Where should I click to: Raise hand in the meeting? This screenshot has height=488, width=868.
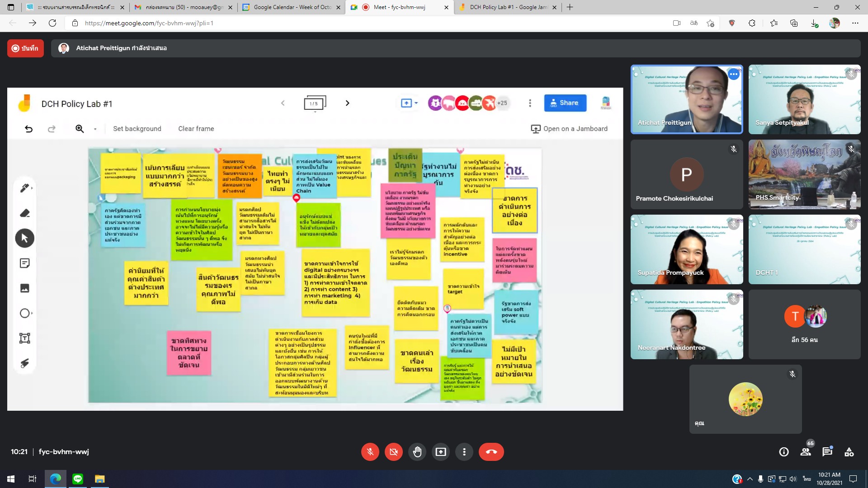click(x=417, y=452)
